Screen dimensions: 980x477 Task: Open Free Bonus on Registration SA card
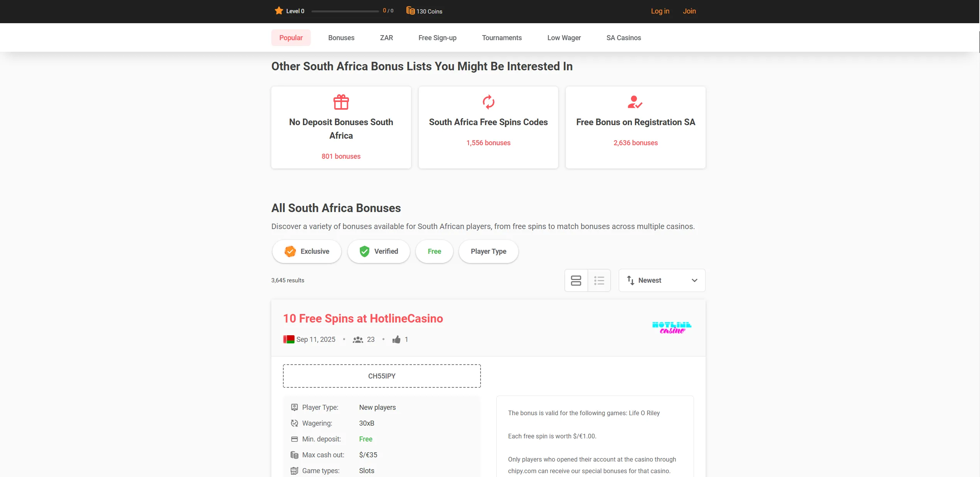pos(635,127)
